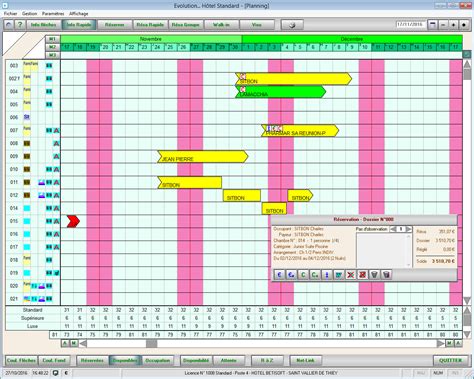Click the second blue euro icon with subscript
This screenshot has height=379, width=474.
291,275
